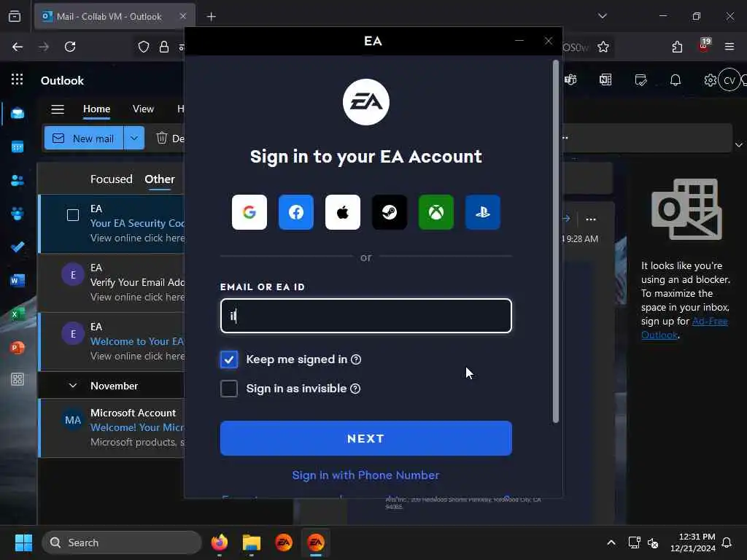Viewport: 747px width, 560px height.
Task: Click the NEXT button
Action: pyautogui.click(x=366, y=438)
